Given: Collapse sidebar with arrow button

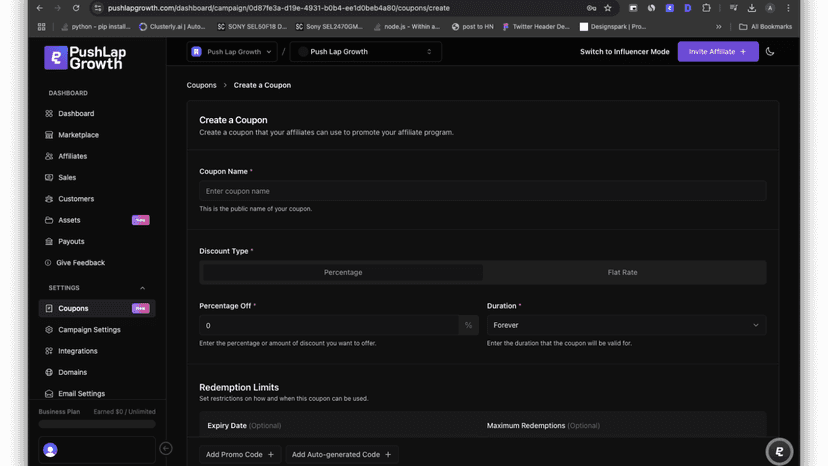Looking at the screenshot, I should [166, 449].
